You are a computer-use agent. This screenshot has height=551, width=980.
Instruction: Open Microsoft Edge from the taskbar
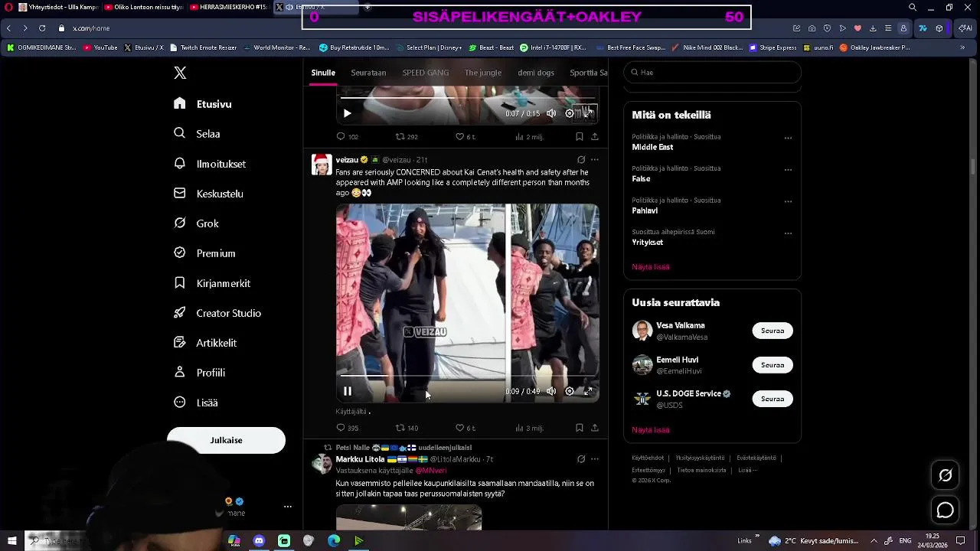point(334,541)
